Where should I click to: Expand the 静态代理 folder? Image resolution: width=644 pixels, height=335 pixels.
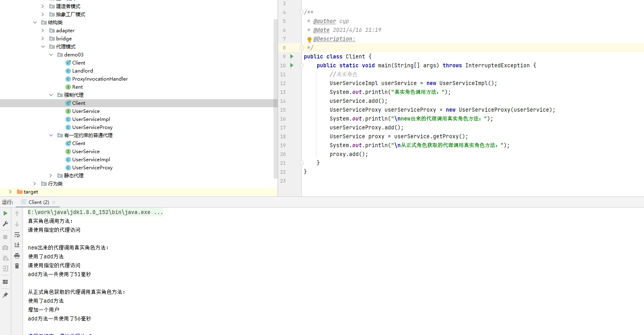tap(51, 176)
